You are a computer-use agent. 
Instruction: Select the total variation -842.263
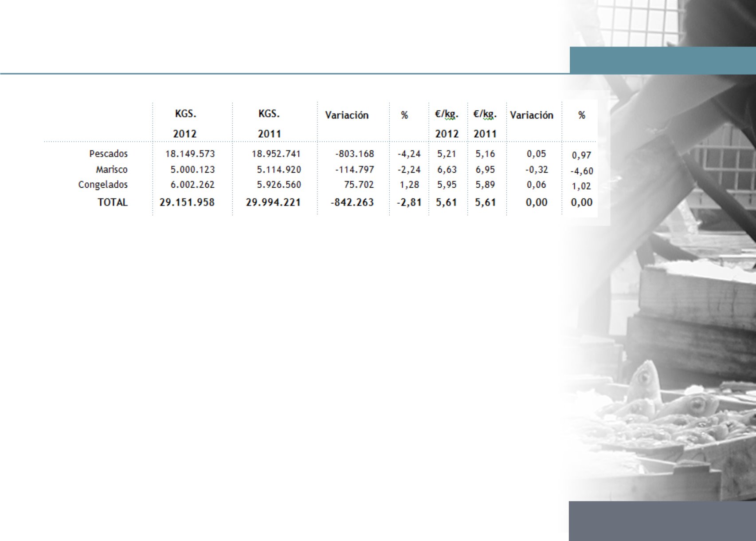point(352,202)
